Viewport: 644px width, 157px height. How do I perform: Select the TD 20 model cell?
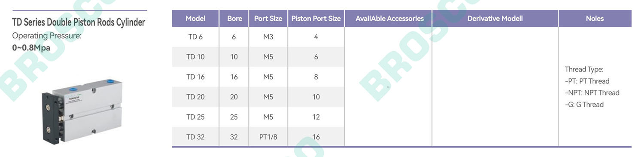195,97
